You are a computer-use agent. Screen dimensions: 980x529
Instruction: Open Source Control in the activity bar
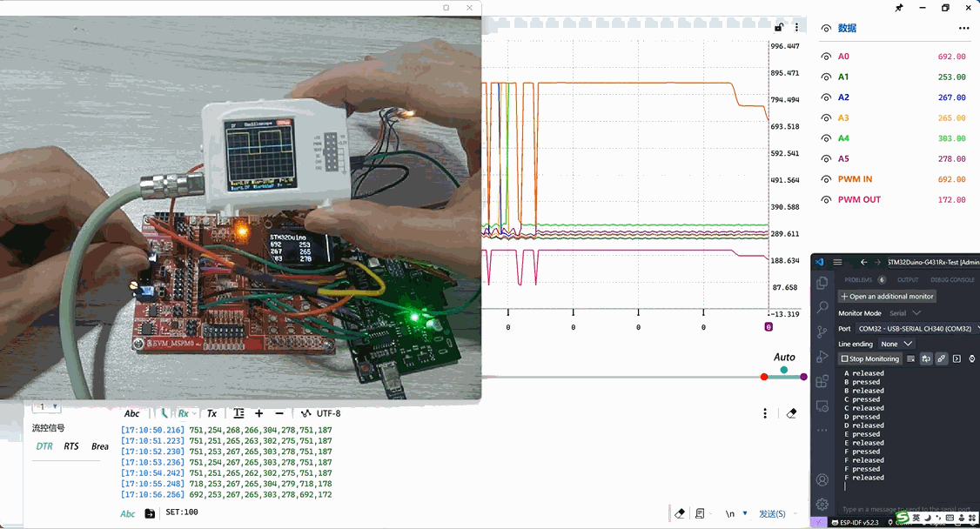pos(822,331)
